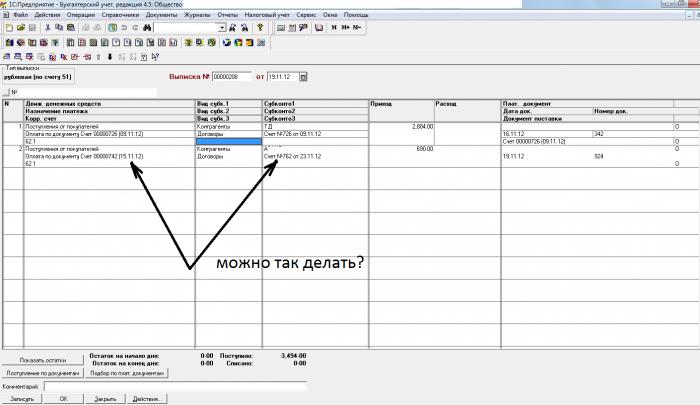The width and height of the screenshot is (700, 405).
Task: Open the Отчеты menu
Action: pyautogui.click(x=228, y=15)
